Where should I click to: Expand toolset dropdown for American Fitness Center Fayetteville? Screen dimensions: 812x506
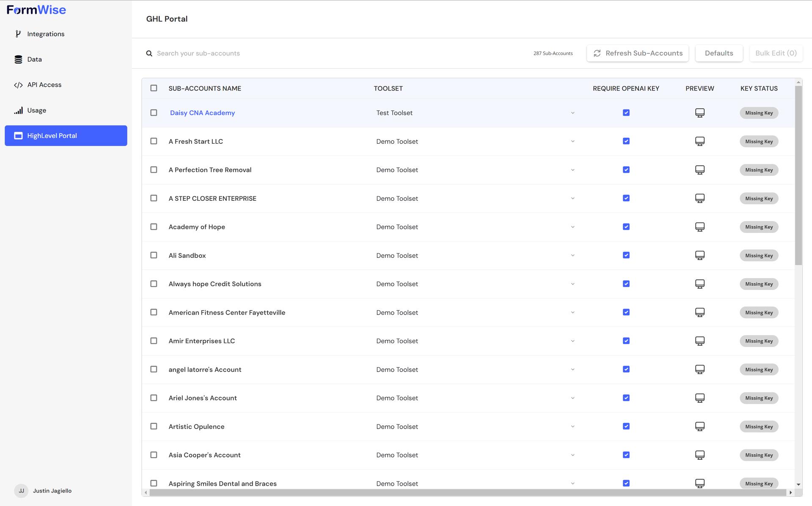[572, 312]
